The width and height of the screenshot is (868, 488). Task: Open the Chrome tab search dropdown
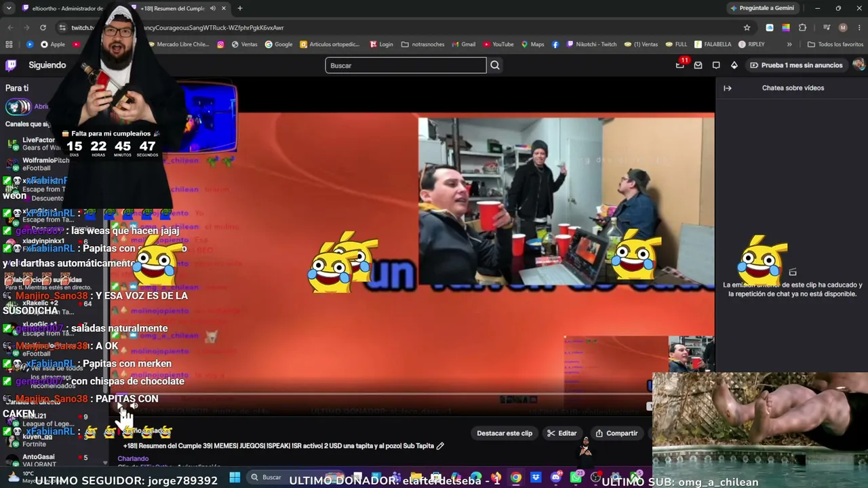(x=9, y=8)
